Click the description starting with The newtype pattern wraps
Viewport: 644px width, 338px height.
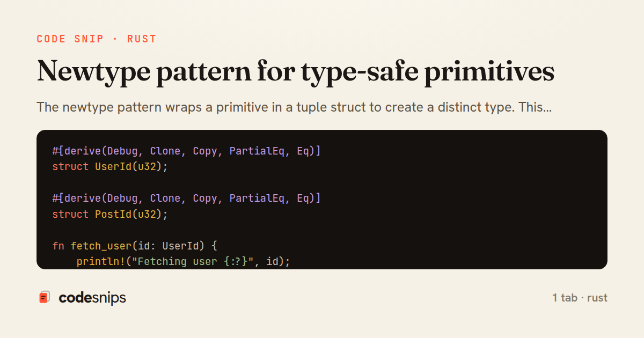tap(295, 107)
